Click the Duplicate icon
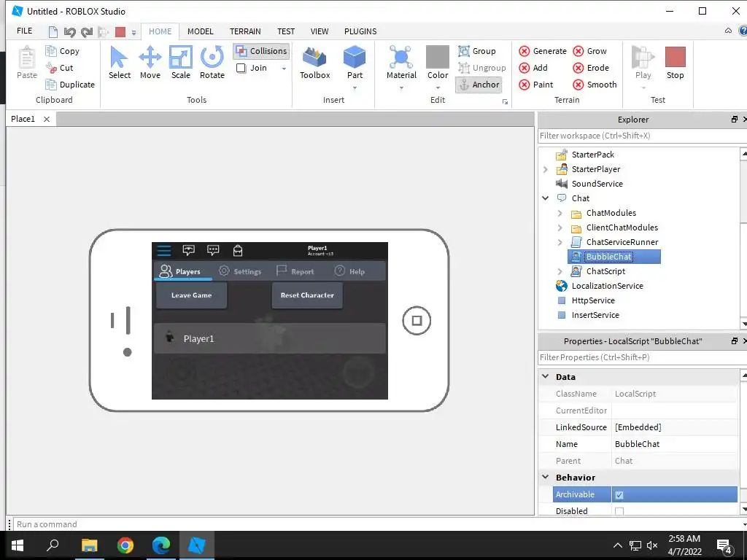Screen dimensions: 747x560 51,85
